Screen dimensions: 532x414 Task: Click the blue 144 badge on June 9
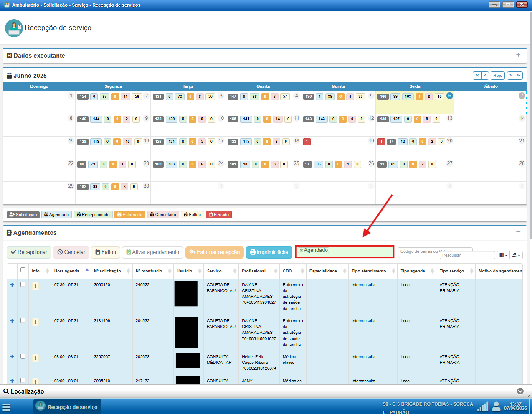point(96,119)
